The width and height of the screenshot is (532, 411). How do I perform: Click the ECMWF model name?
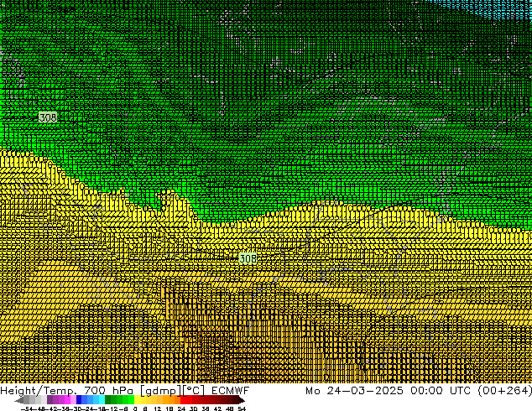[231, 391]
